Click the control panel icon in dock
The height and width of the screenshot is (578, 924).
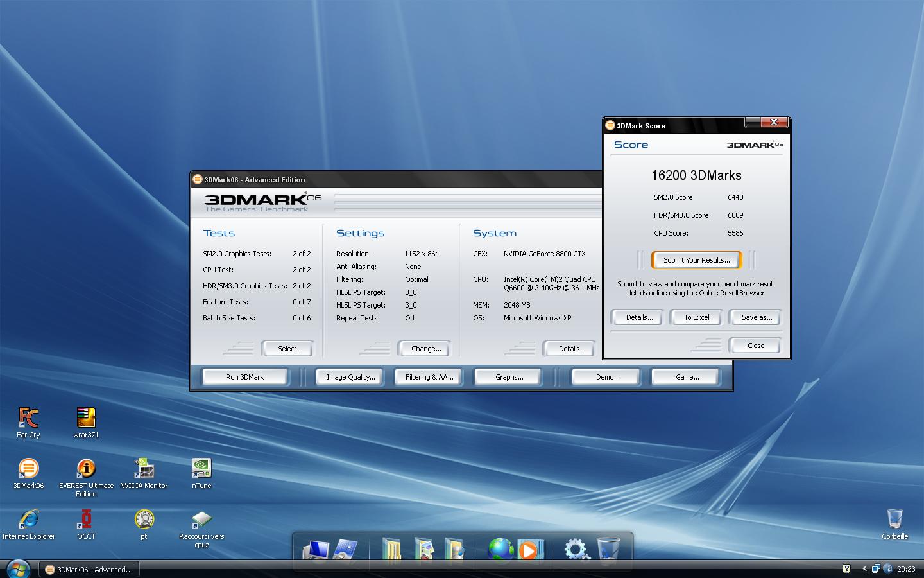click(345, 550)
